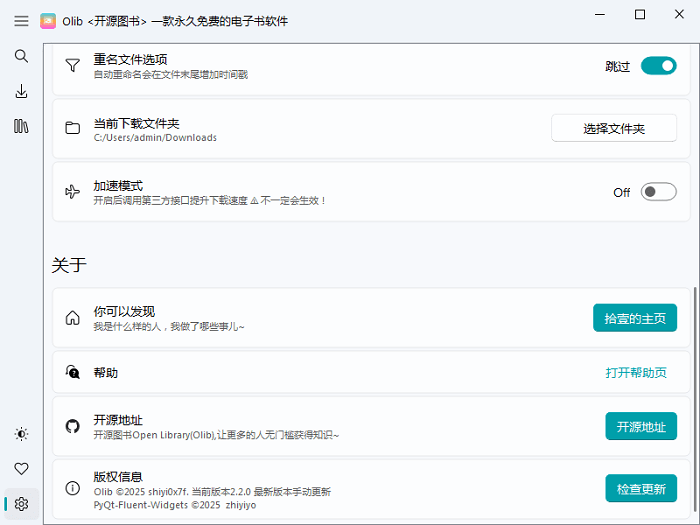Click the airplane icon for 加速模式

pyautogui.click(x=72, y=192)
